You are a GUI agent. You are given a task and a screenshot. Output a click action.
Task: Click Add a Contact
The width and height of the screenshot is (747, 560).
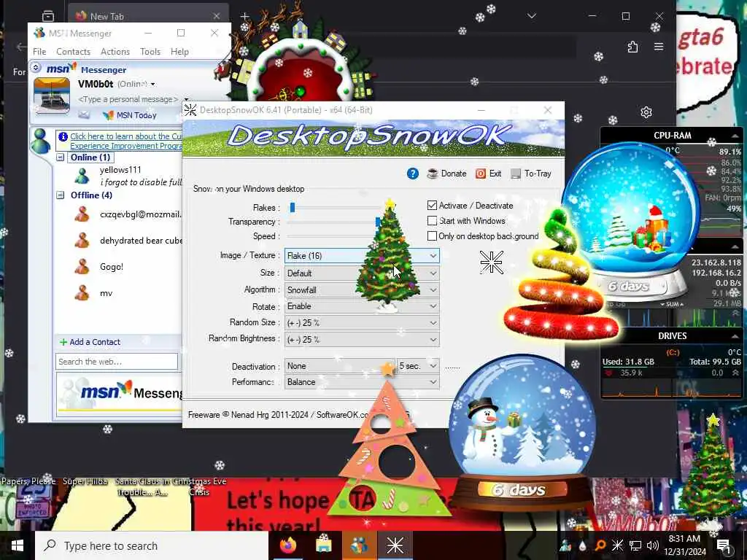coord(90,342)
